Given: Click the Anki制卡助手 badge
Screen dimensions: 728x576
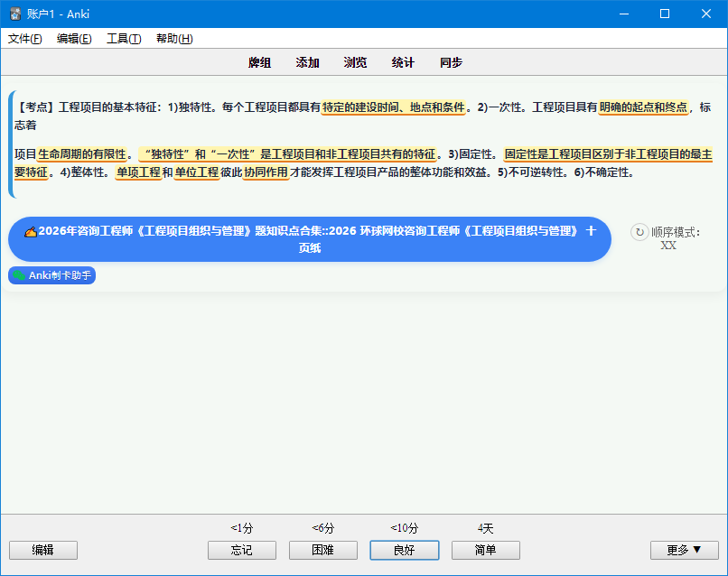Looking at the screenshot, I should point(52,275).
